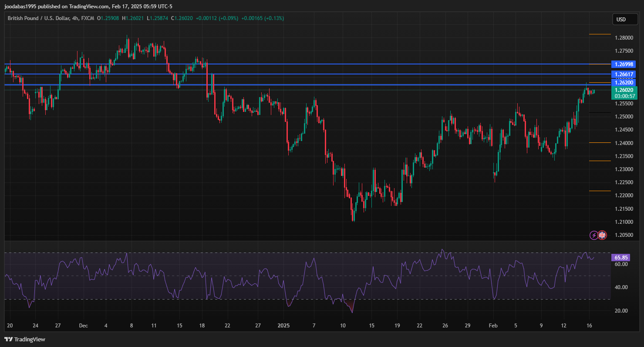Click the 1.22000 price axis label
Image resolution: width=644 pixels, height=347 pixels.
coord(624,195)
